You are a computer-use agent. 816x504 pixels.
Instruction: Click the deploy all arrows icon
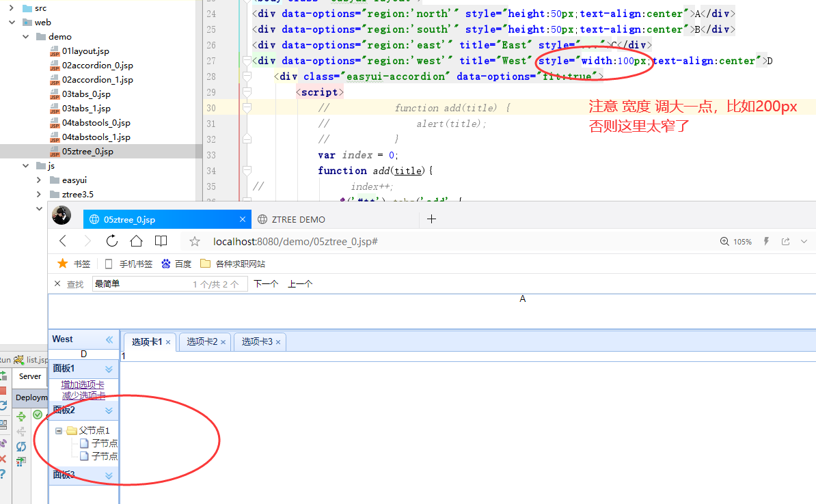tap(21, 416)
